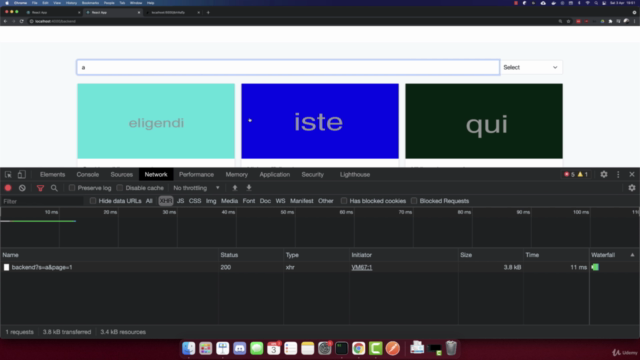
Task: Open Chrome's three-dot menu
Action: pos(634,21)
